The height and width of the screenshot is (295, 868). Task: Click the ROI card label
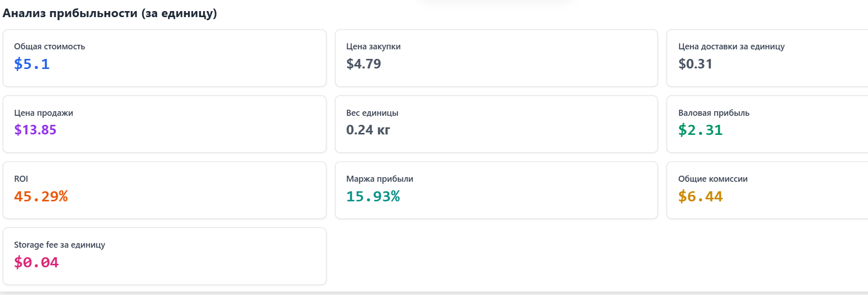21,179
